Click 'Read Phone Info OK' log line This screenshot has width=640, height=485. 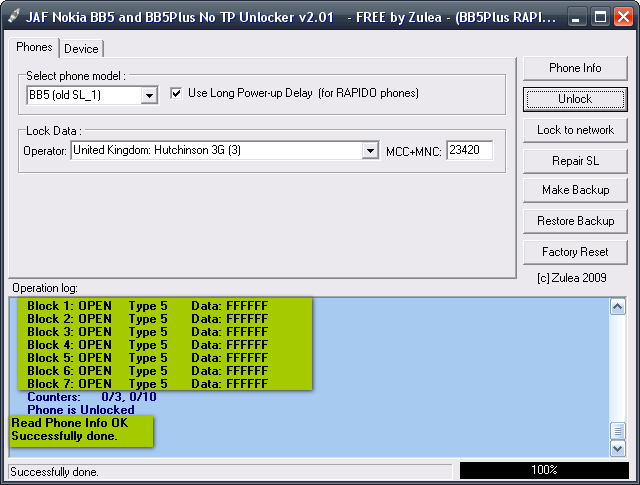pyautogui.click(x=70, y=423)
